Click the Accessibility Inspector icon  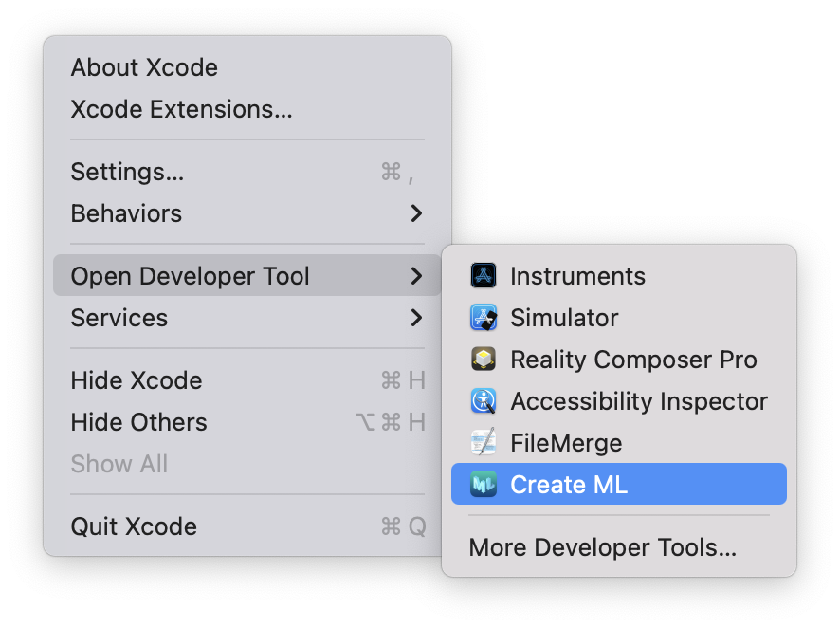[484, 401]
